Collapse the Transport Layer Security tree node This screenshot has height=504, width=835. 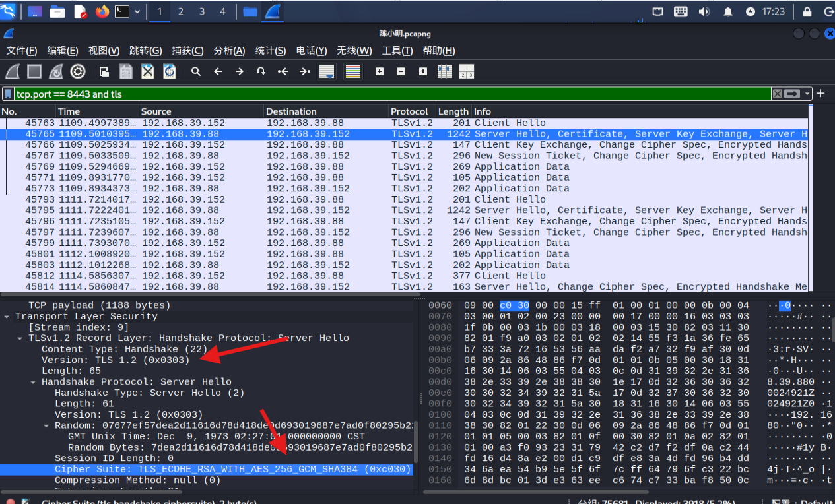pos(7,317)
